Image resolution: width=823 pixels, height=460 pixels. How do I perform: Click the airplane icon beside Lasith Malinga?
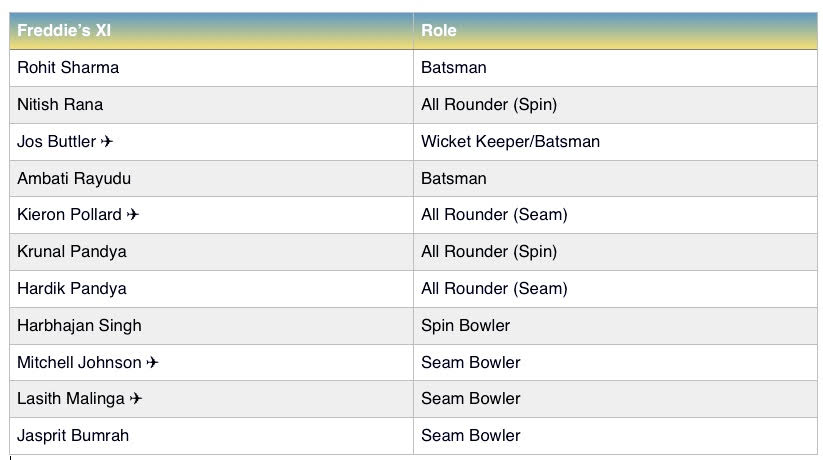click(135, 399)
